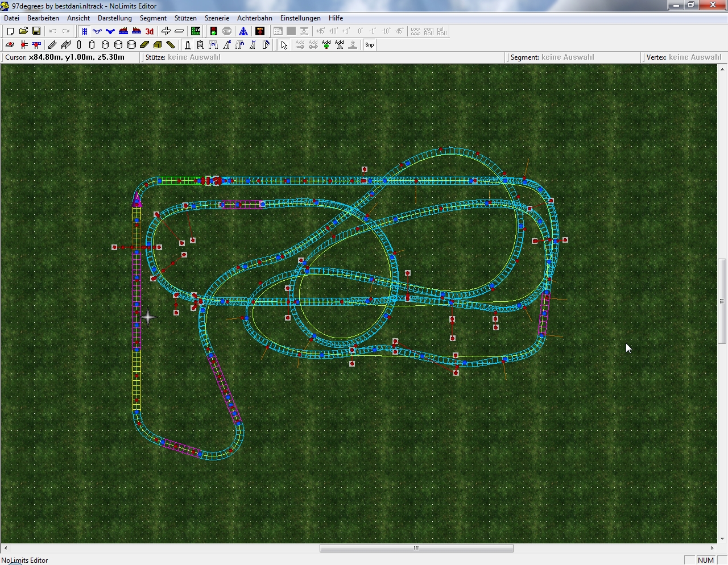728x565 pixels.
Task: Save the track with floppy disk icon
Action: click(36, 31)
